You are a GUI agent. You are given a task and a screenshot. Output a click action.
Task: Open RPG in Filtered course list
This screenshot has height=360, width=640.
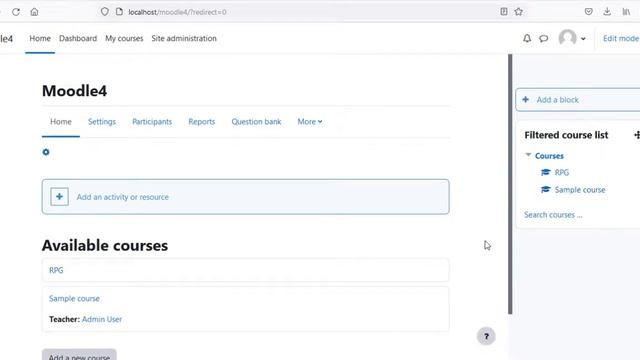pos(562,173)
